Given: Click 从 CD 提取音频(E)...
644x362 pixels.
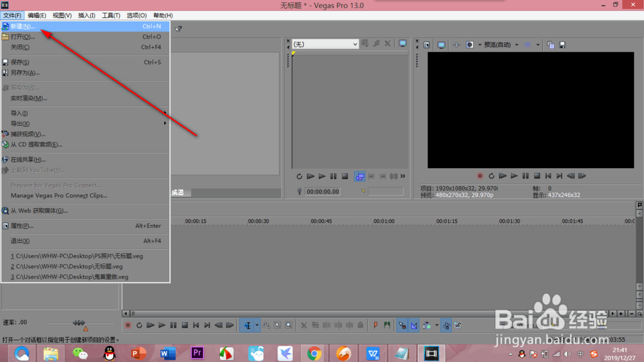Looking at the screenshot, I should tap(86, 145).
